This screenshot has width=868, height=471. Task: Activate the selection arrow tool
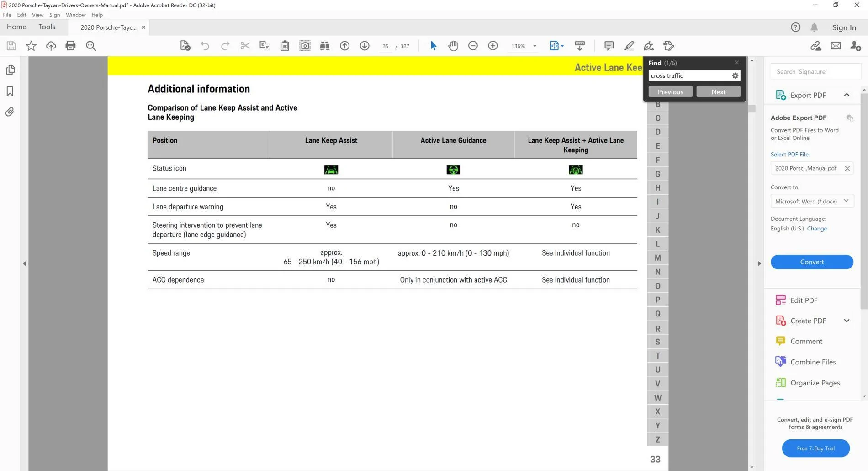point(433,46)
